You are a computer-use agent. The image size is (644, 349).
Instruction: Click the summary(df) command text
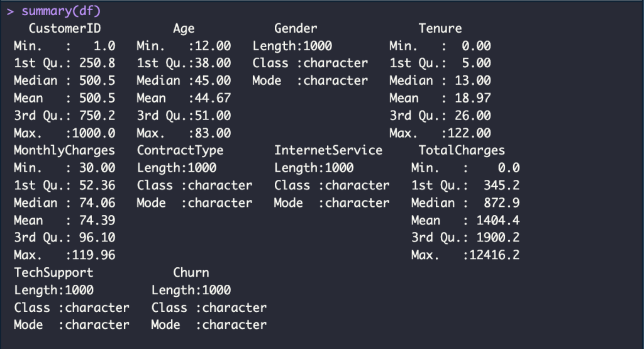tap(60, 11)
